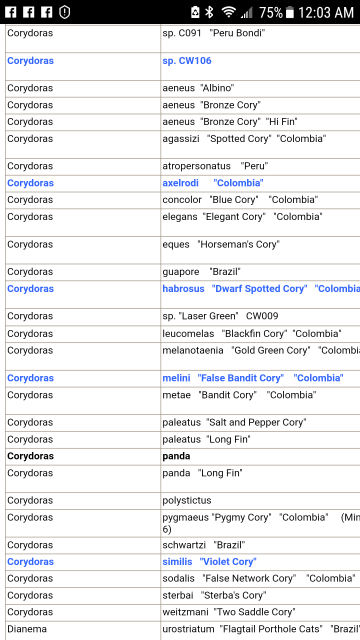Viewport: 360px width, 640px height.
Task: Click Corydoras link in similis row
Action: click(31, 562)
